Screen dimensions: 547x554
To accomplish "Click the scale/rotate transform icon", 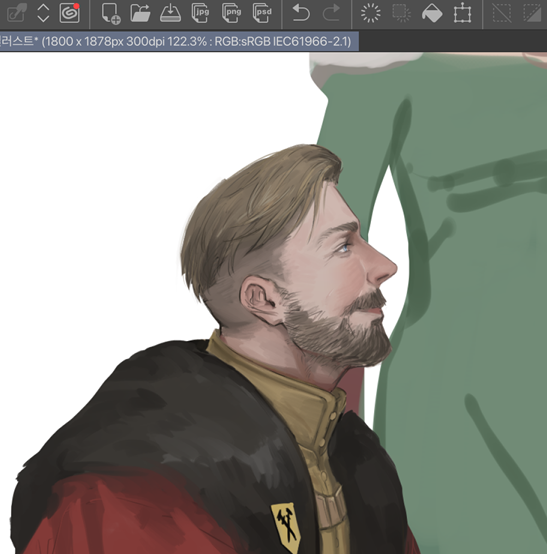I will coord(462,13).
